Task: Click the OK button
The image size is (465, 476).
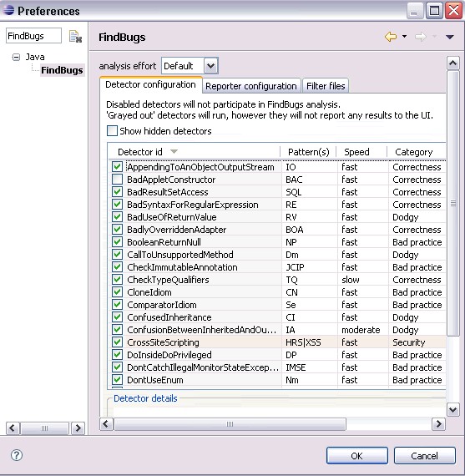Action: 357,455
